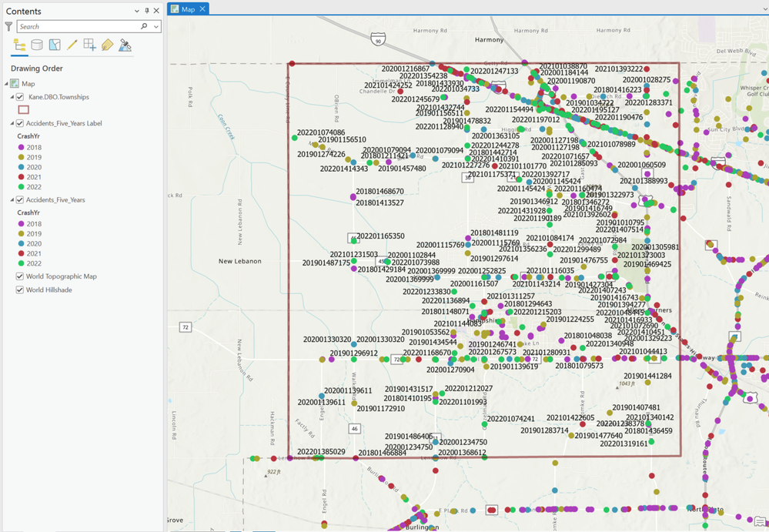Image resolution: width=769 pixels, height=532 pixels.
Task: Close the Map view tab
Action: 202,9
